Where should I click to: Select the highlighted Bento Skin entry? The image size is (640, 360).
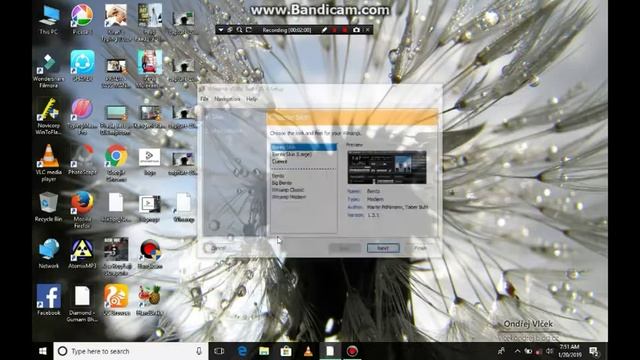click(304, 147)
